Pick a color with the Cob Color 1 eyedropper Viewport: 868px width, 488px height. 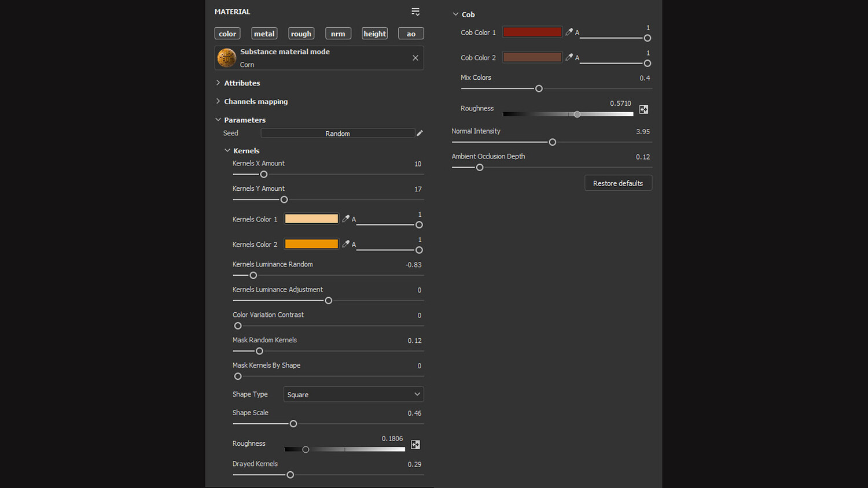tap(569, 32)
